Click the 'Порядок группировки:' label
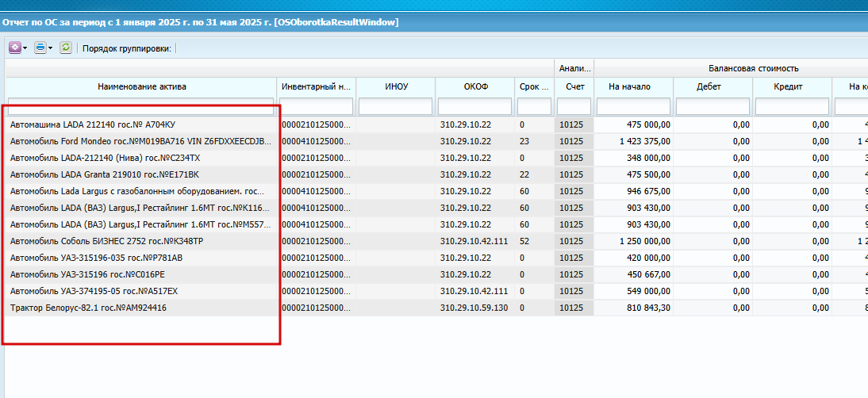The height and width of the screenshot is (398, 868). point(127,48)
